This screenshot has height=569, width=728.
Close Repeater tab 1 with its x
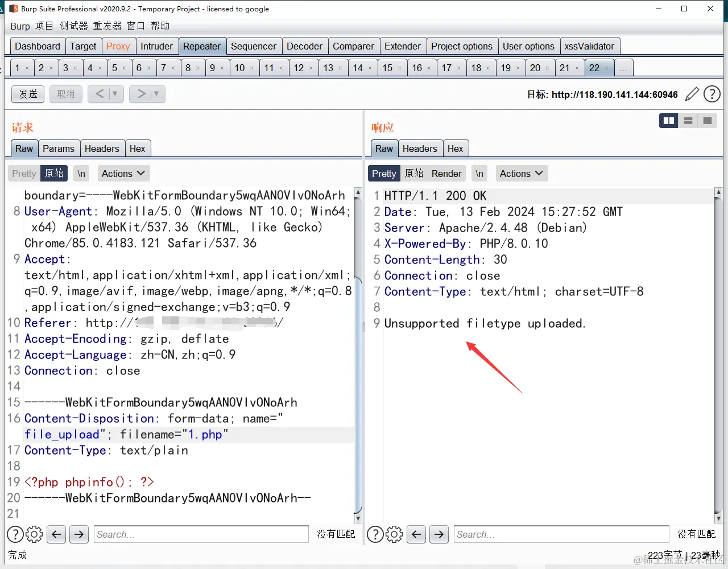click(x=27, y=68)
